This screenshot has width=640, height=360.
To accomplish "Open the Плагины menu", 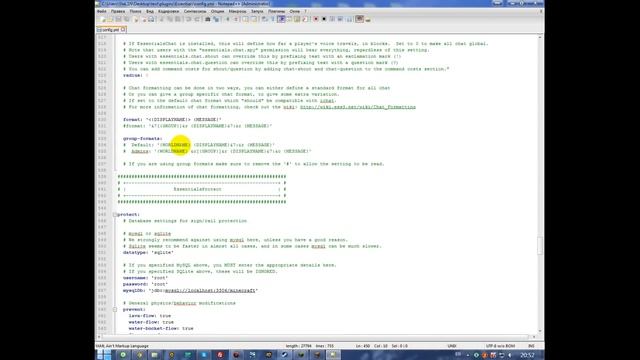I will (276, 11).
